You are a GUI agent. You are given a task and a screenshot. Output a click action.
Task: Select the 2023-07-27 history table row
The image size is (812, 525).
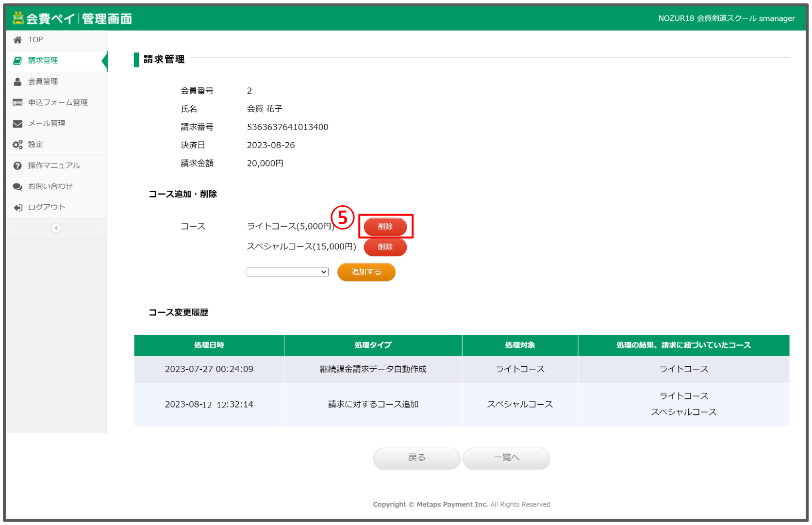[461, 369]
